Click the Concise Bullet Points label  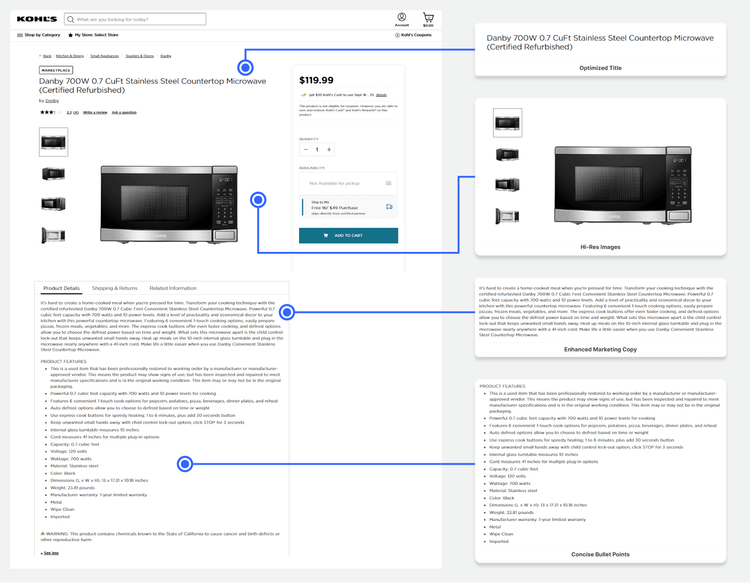600,554
